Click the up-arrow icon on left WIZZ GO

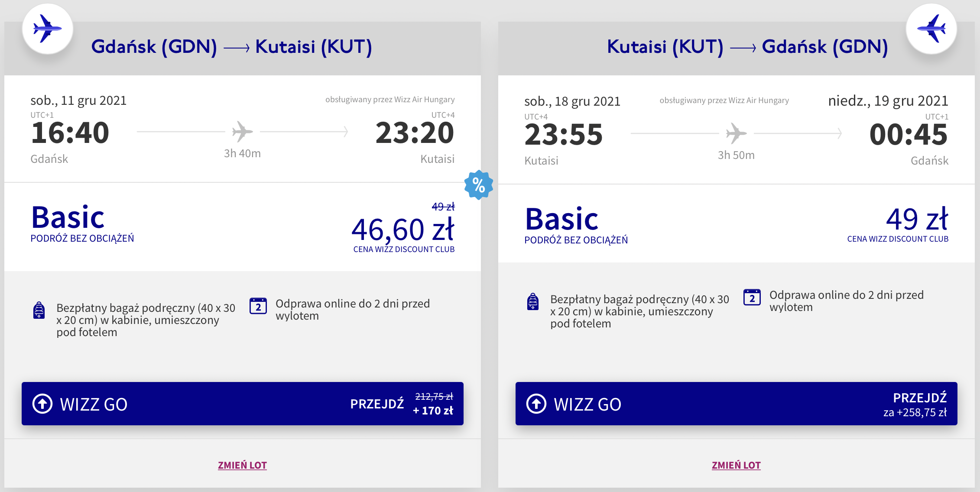(42, 404)
